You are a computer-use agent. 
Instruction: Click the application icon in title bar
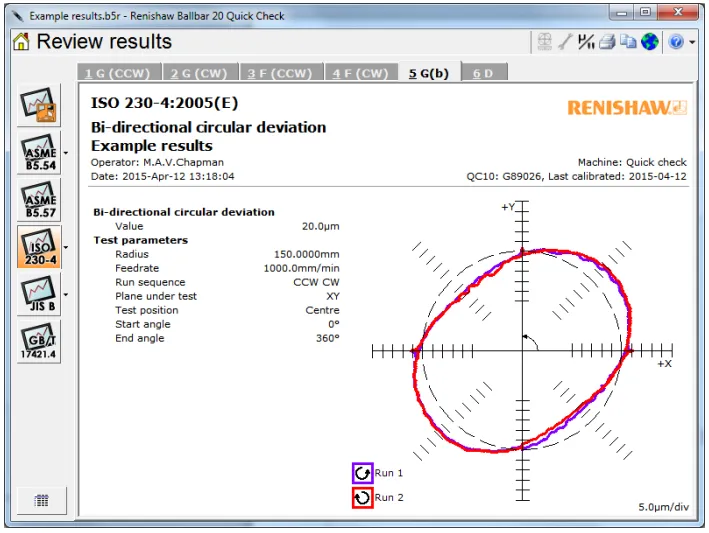17,16
